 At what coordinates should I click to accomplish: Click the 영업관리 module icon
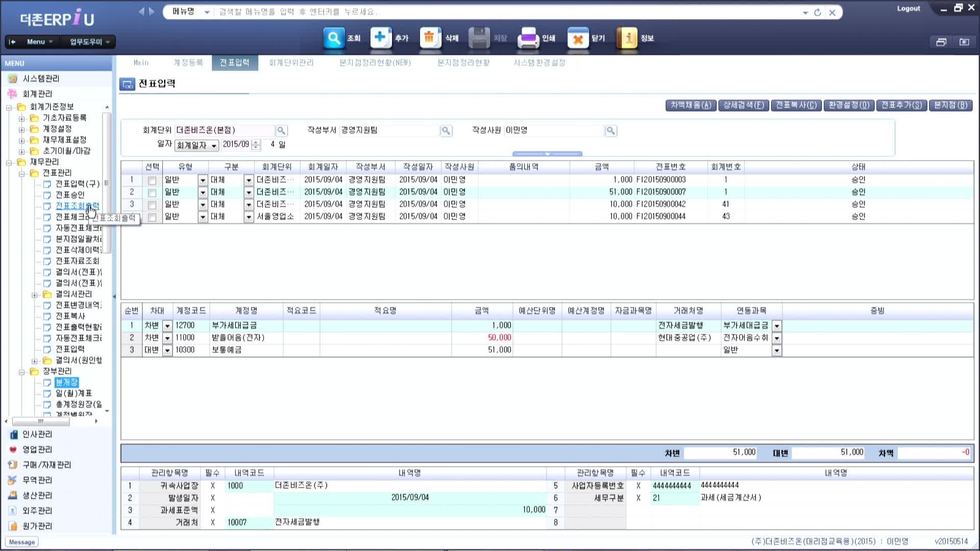coord(13,450)
